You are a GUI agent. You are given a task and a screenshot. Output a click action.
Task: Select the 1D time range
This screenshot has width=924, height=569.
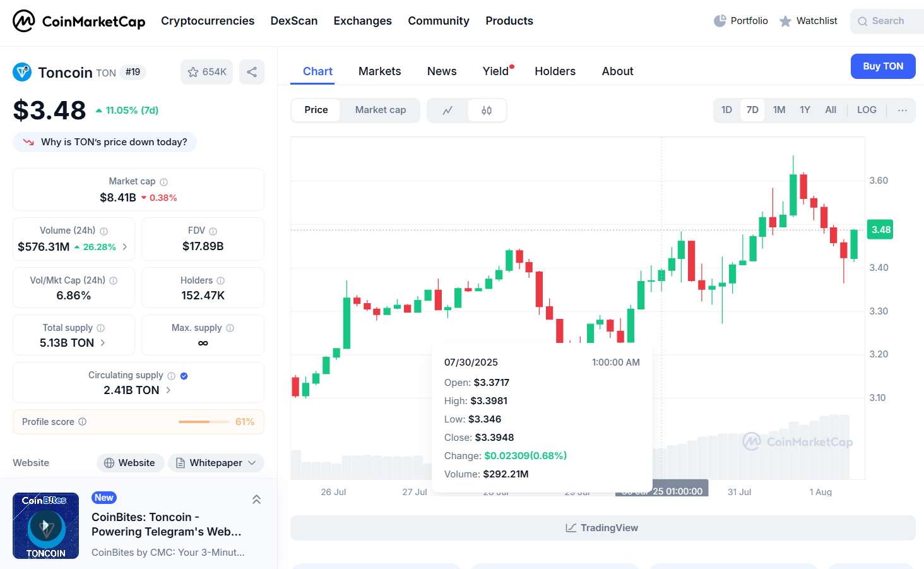click(x=726, y=110)
